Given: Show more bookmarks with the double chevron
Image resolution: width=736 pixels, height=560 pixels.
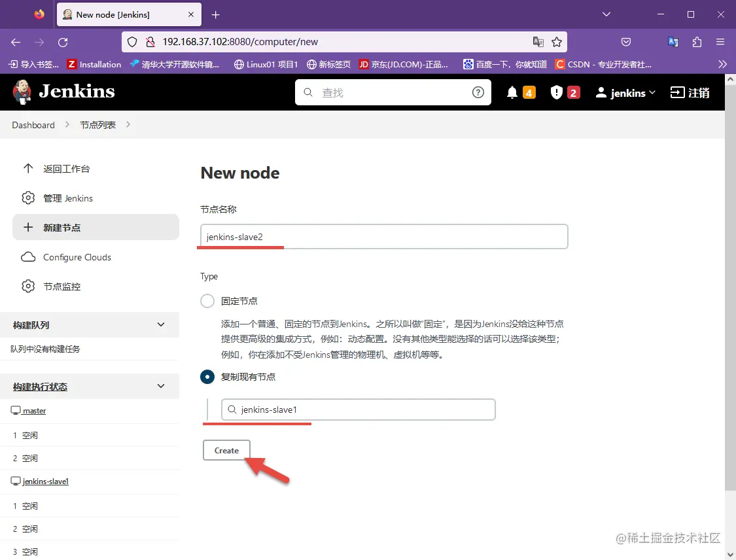Looking at the screenshot, I should pos(722,64).
